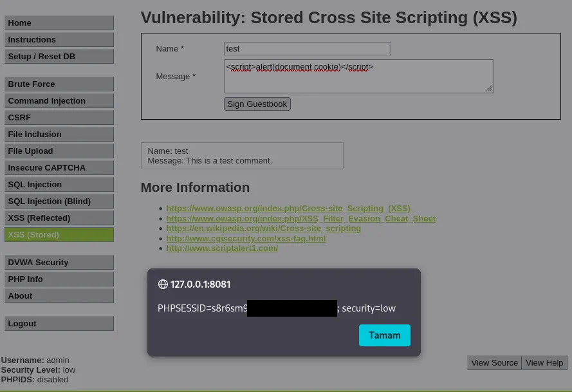The height and width of the screenshot is (392, 572).
Task: Open the OWASP Cross-site Scripting link
Action: [x=288, y=209]
